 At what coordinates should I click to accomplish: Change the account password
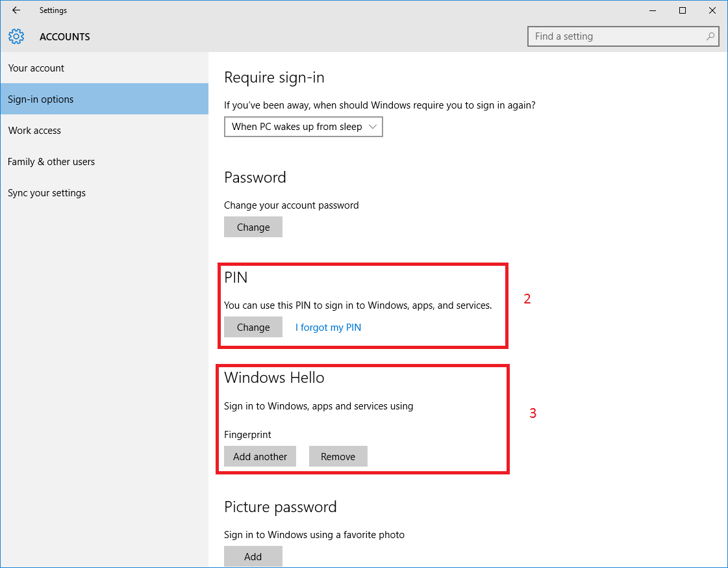coord(253,227)
